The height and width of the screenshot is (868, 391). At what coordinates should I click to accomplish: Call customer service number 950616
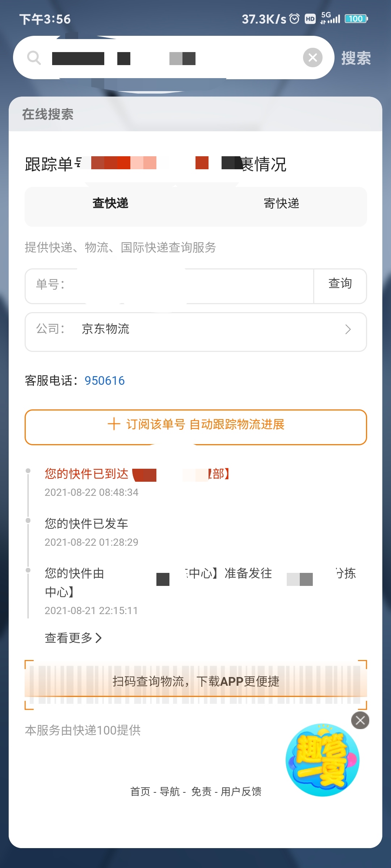pos(105,380)
